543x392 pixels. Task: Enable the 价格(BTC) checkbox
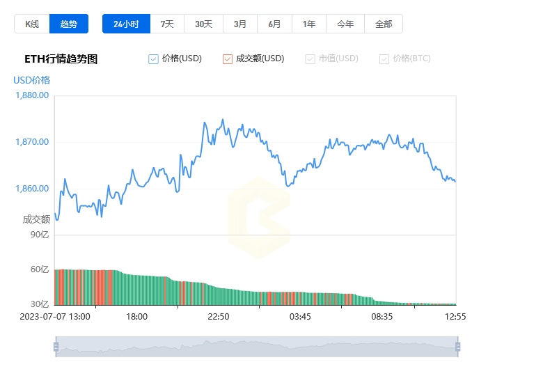pyautogui.click(x=384, y=59)
